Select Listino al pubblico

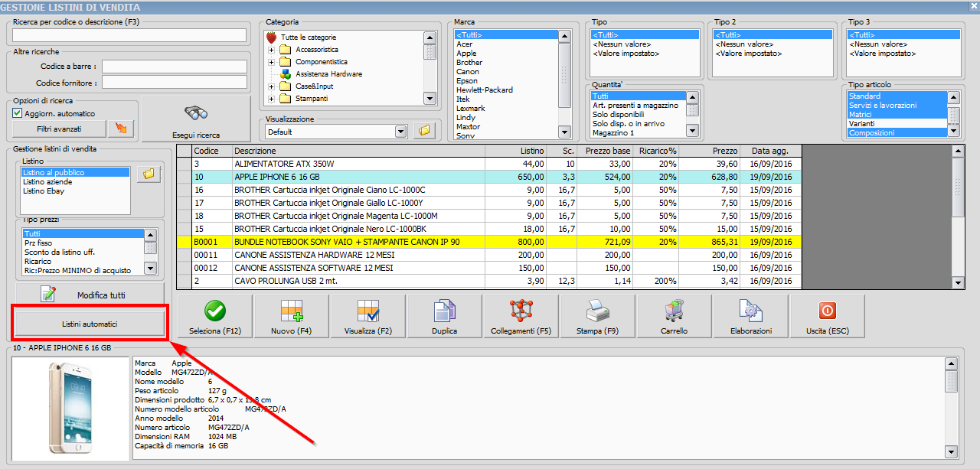pos(76,173)
